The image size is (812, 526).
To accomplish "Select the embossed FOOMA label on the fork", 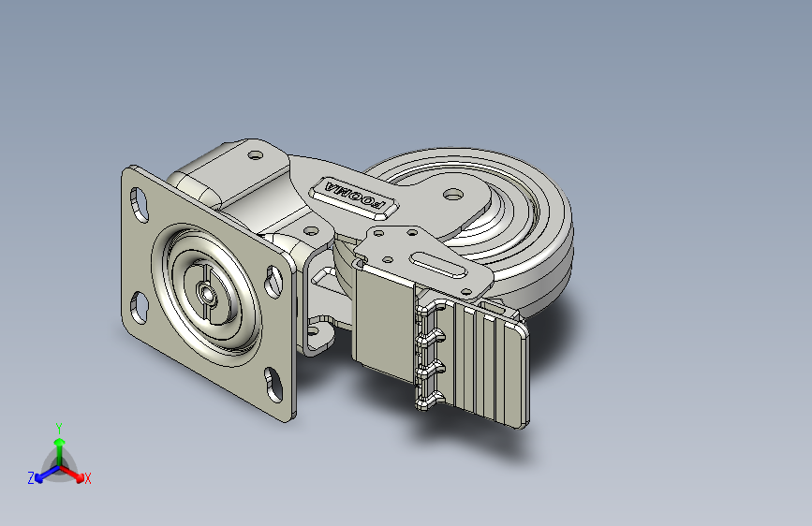I will [x=355, y=197].
